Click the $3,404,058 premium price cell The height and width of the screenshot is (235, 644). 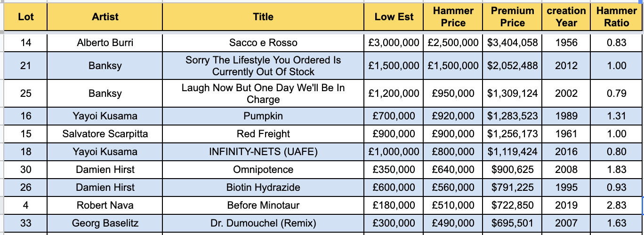click(513, 43)
